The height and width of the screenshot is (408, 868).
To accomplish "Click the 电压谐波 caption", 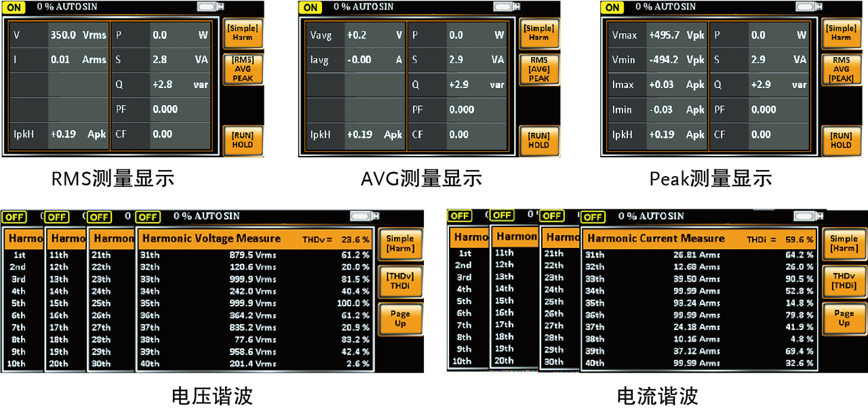I will 212,396.
